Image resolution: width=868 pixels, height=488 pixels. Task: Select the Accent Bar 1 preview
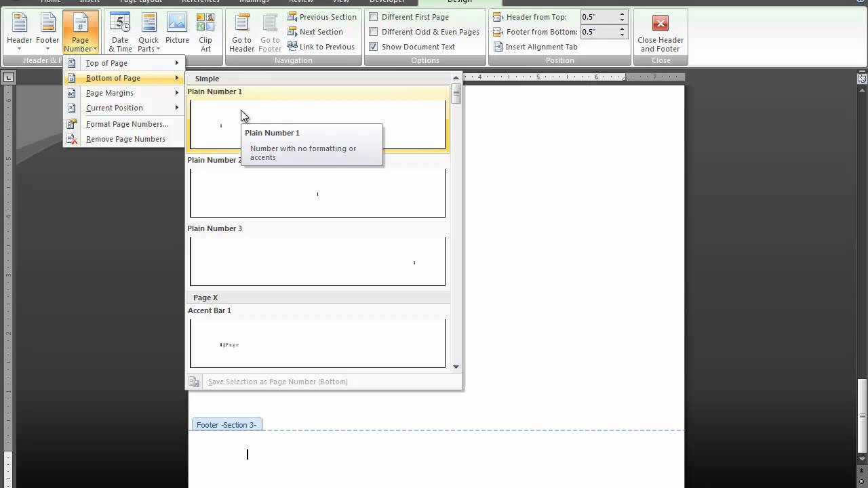(x=317, y=344)
